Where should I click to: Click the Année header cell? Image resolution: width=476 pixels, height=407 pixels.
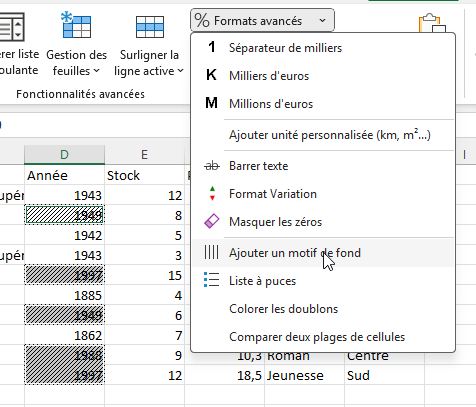click(64, 175)
